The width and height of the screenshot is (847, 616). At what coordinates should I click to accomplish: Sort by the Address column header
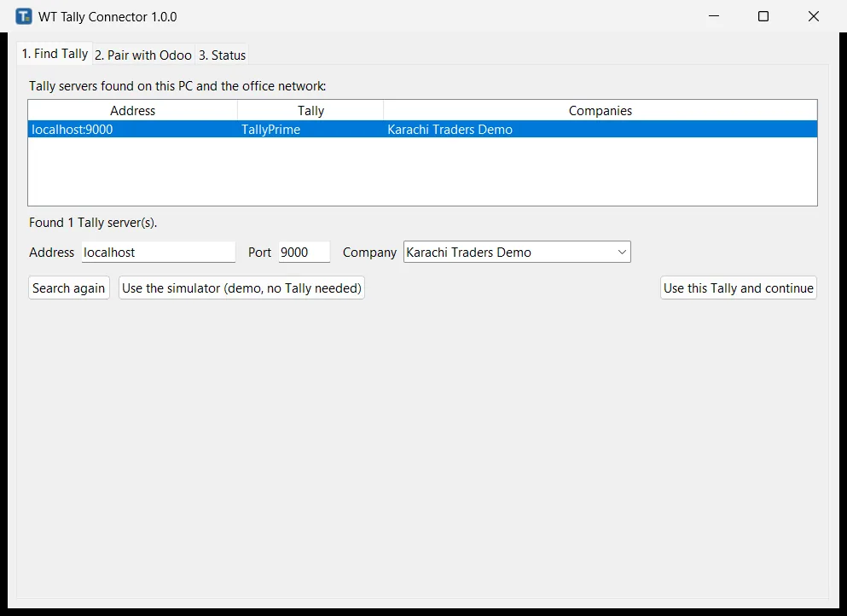point(132,110)
